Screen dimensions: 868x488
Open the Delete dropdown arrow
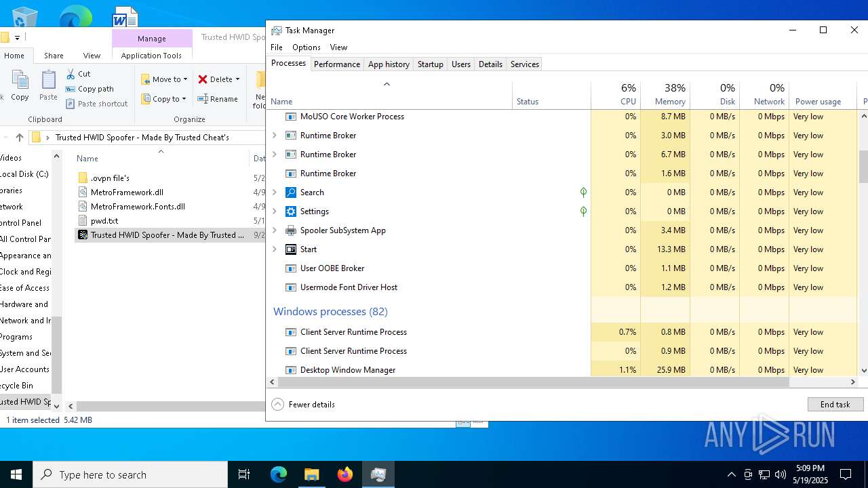click(237, 79)
